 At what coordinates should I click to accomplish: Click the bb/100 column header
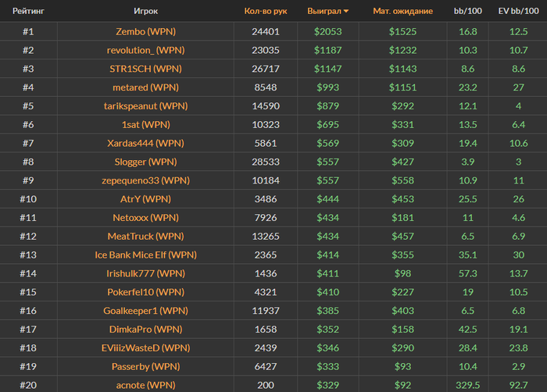coord(468,11)
